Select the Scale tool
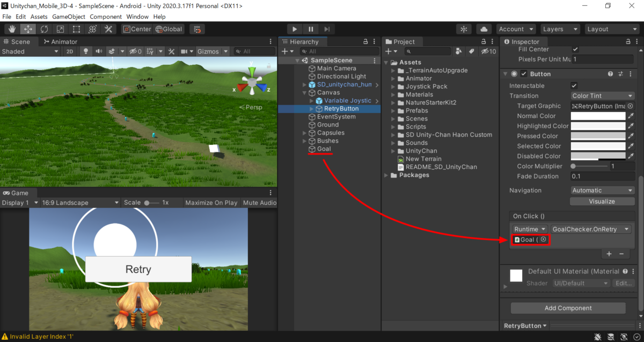 [x=60, y=29]
